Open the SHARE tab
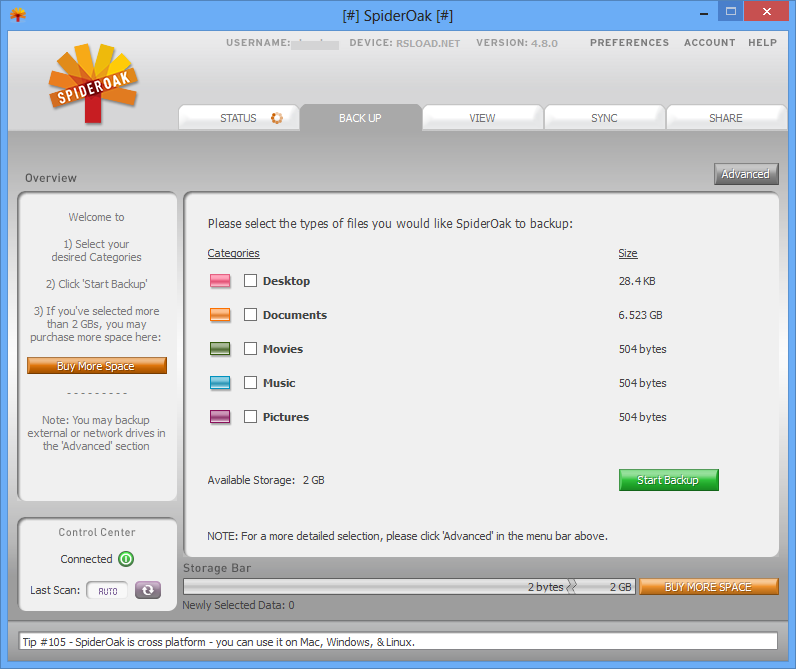796x669 pixels. point(726,118)
